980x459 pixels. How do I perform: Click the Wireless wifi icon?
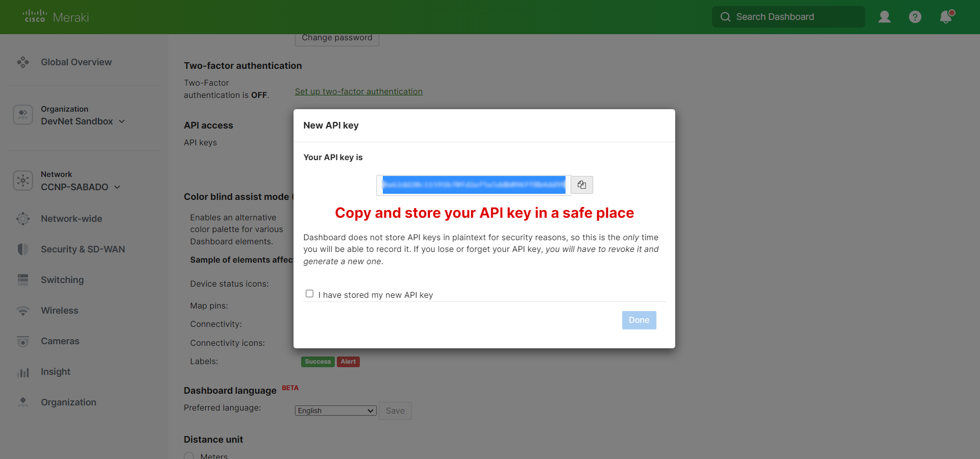coord(23,311)
